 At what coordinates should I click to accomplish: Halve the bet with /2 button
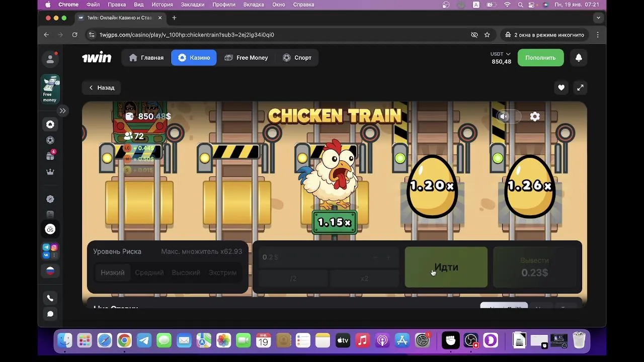(x=293, y=279)
